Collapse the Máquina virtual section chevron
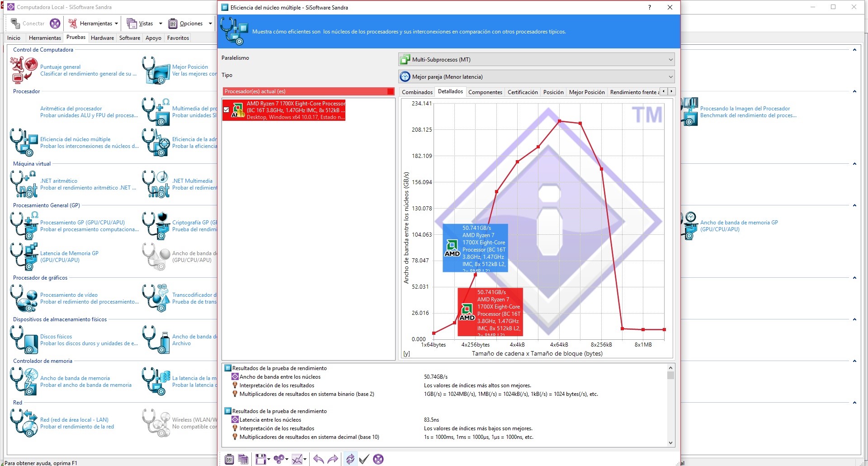This screenshot has height=466, width=868. [854, 164]
